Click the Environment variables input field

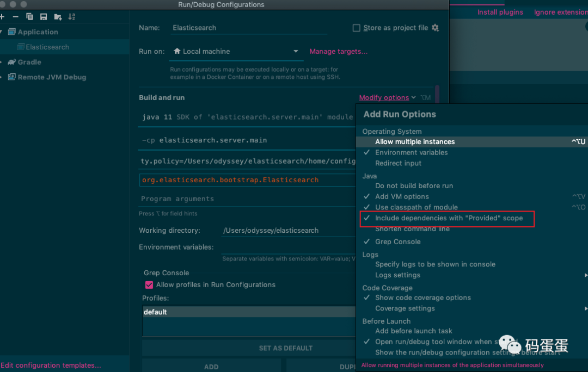tap(289, 247)
